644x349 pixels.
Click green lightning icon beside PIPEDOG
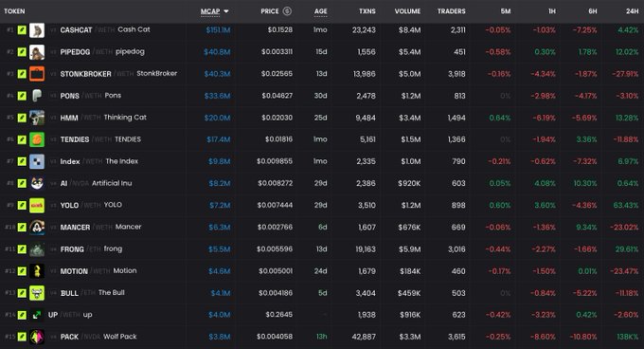coord(22,52)
